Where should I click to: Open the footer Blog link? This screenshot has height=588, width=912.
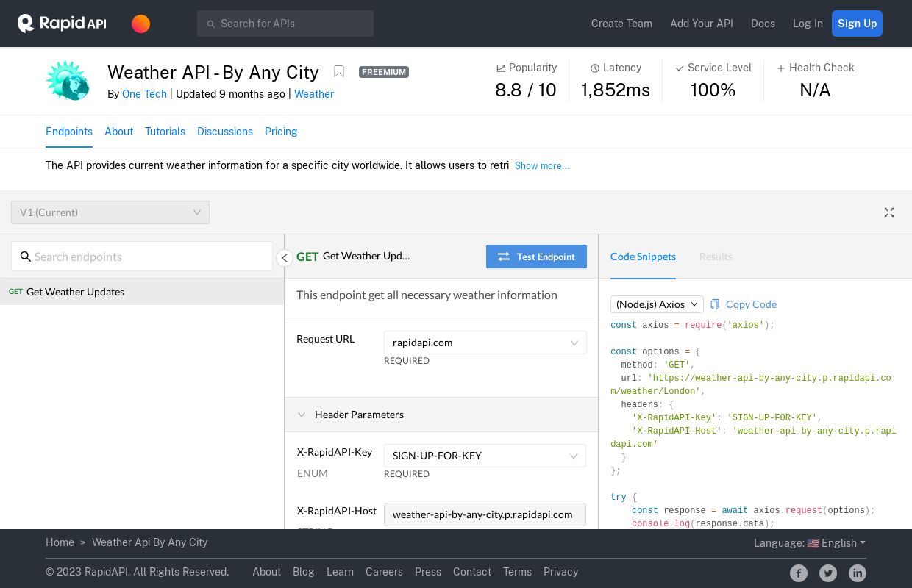[304, 572]
